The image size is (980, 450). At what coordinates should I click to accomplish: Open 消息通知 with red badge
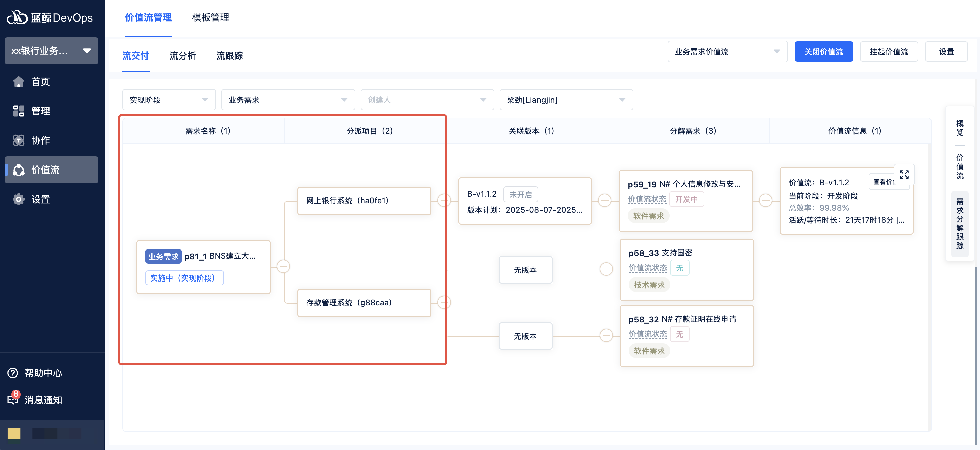tap(13, 399)
